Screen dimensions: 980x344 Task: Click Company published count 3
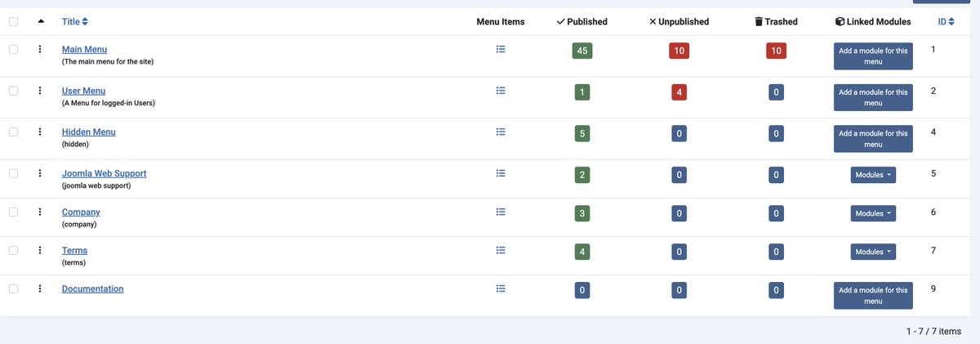(x=582, y=213)
